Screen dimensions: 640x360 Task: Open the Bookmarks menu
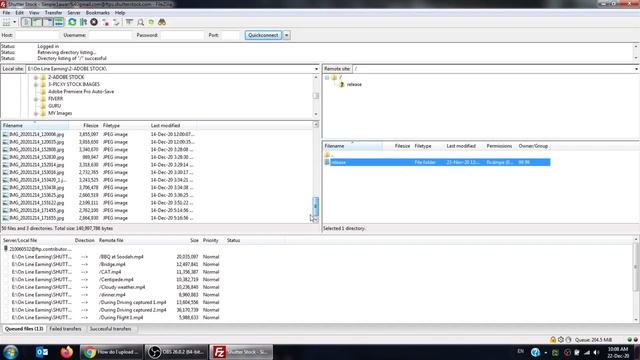click(98, 13)
